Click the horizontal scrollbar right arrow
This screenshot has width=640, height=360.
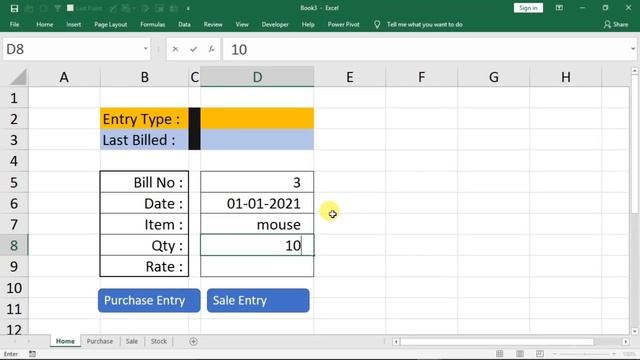(x=626, y=342)
